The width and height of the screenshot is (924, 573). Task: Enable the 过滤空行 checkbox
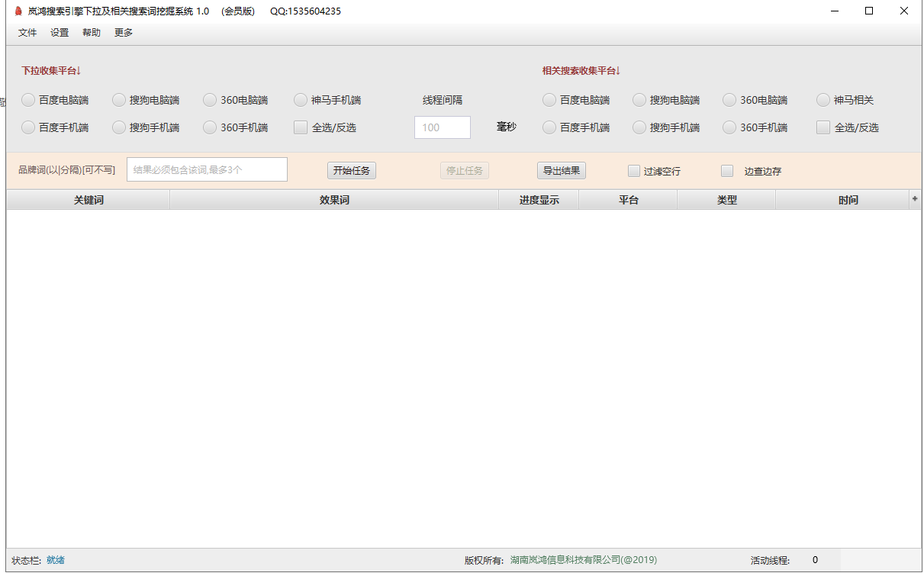[634, 171]
